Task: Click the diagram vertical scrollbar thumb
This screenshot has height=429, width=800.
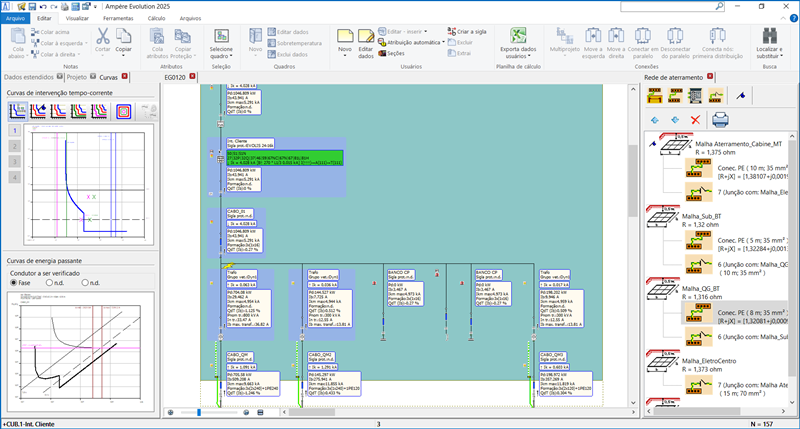Action: pyautogui.click(x=633, y=180)
